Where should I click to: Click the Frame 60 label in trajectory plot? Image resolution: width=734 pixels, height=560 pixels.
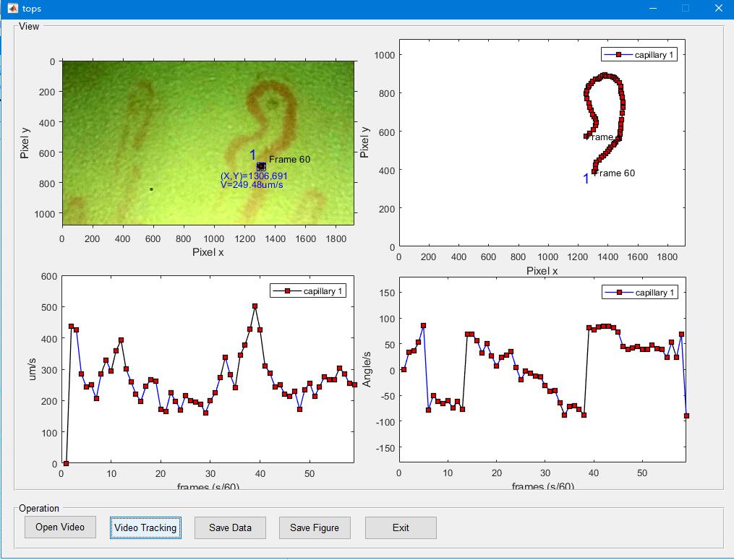point(615,173)
